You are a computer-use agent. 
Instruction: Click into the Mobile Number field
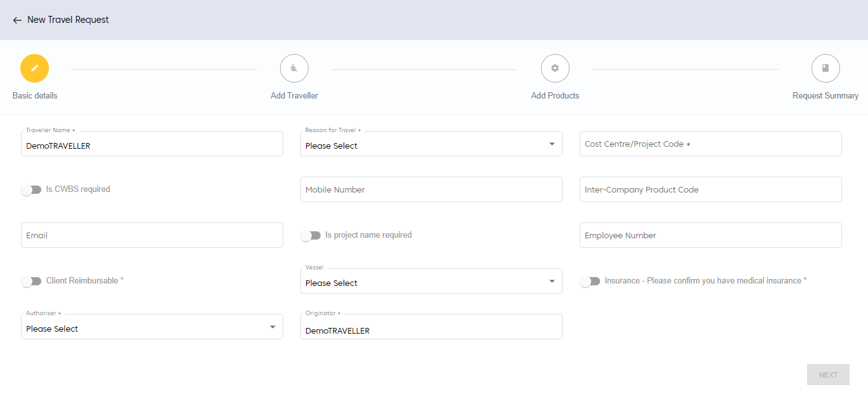click(431, 189)
